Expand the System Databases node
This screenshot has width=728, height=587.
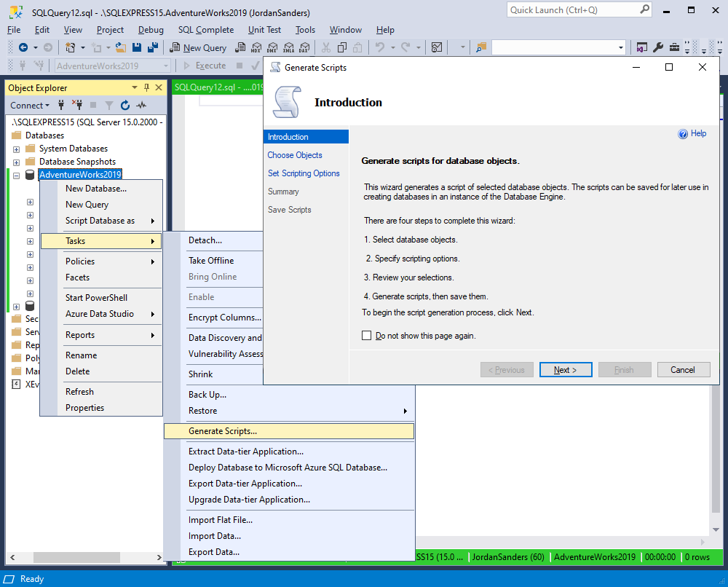click(16, 149)
